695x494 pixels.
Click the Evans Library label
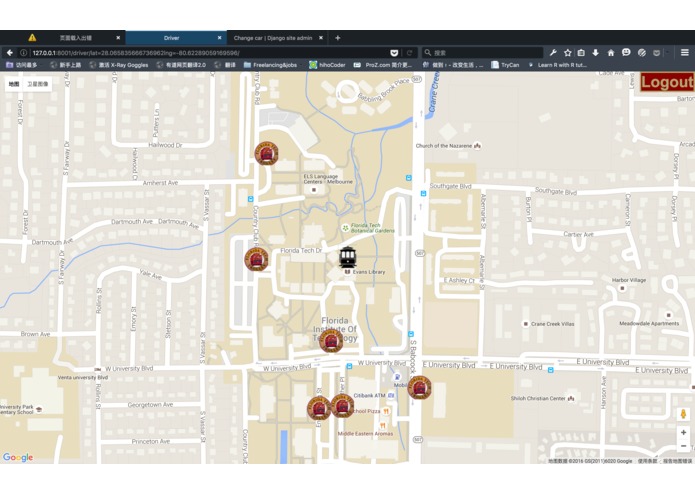(x=369, y=272)
